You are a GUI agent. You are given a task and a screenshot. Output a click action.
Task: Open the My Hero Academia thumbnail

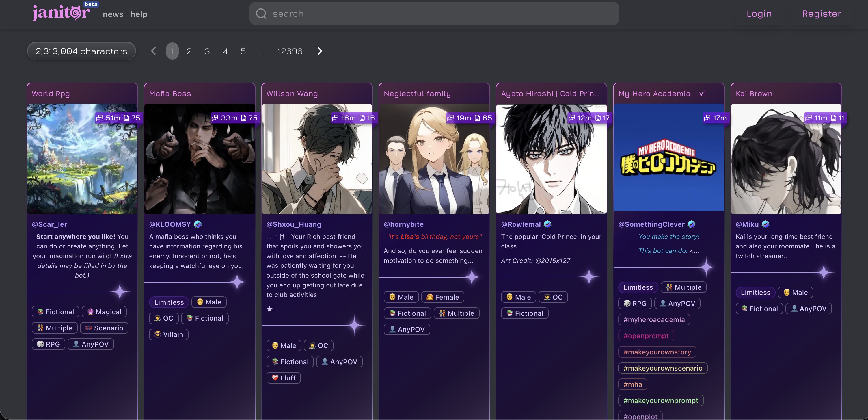pyautogui.click(x=668, y=157)
